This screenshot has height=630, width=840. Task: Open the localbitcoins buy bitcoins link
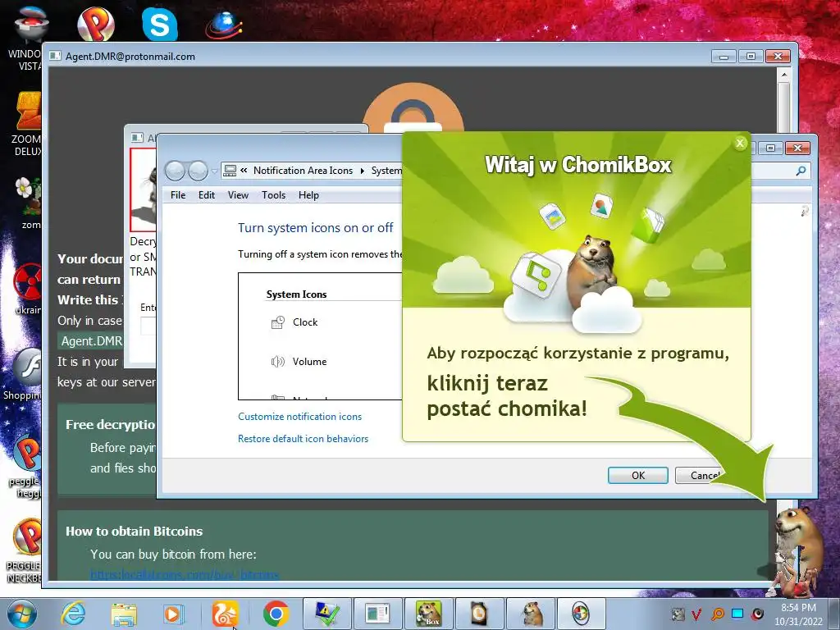(x=185, y=575)
